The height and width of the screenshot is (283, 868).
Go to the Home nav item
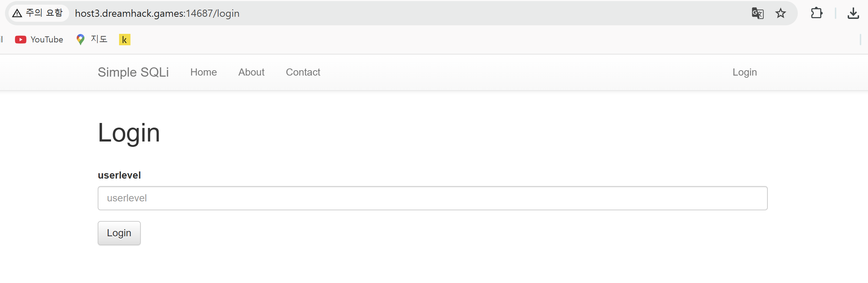(x=204, y=72)
